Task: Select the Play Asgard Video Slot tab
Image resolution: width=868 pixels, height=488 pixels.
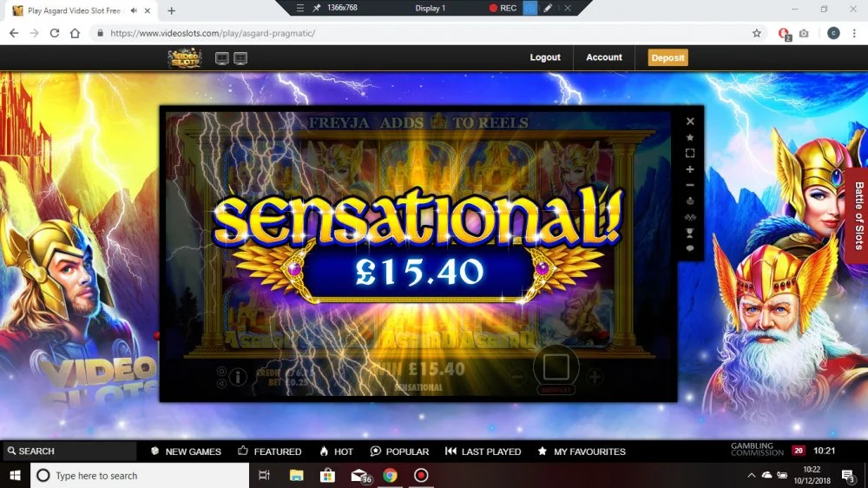Action: coord(79,10)
